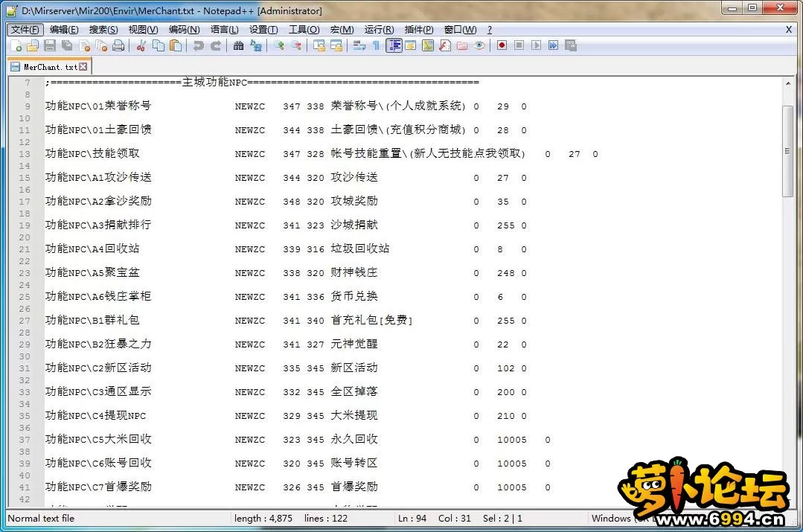Open the 文件(F) menu
Screen dimensions: 803x532
[25, 30]
